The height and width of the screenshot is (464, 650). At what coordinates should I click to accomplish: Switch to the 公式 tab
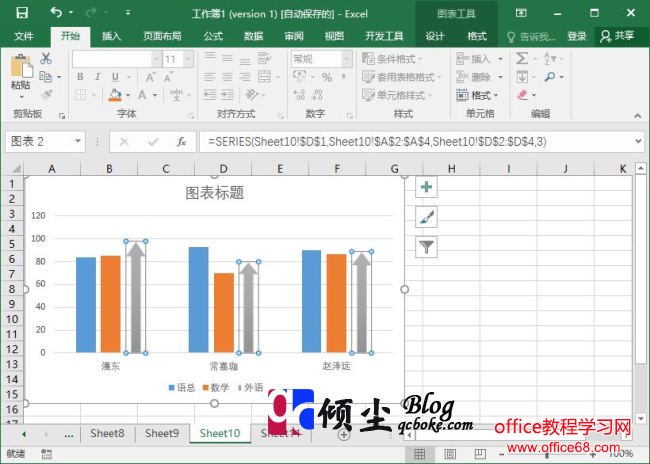[213, 36]
